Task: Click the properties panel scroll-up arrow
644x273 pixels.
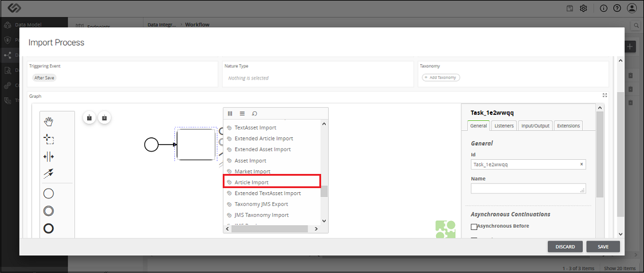Action: [600, 108]
